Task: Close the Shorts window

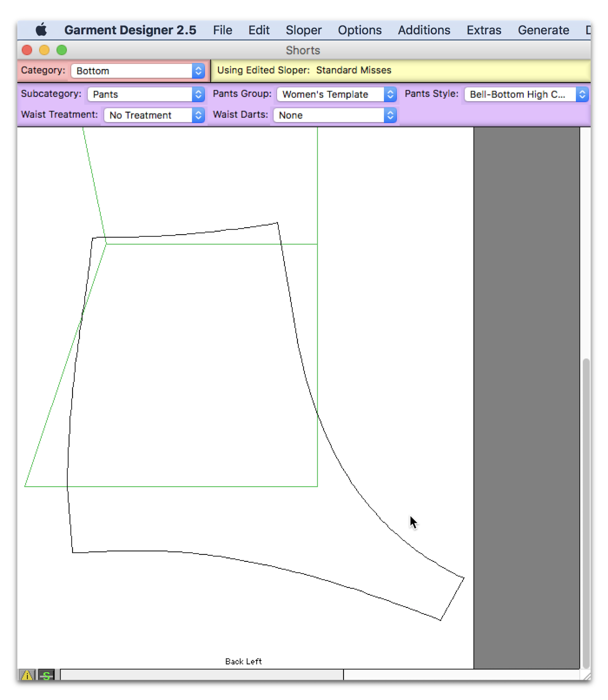Action: (x=27, y=50)
